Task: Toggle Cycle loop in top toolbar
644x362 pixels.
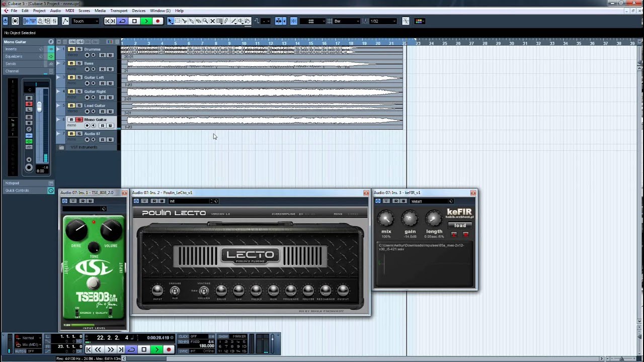Action: coord(122,21)
